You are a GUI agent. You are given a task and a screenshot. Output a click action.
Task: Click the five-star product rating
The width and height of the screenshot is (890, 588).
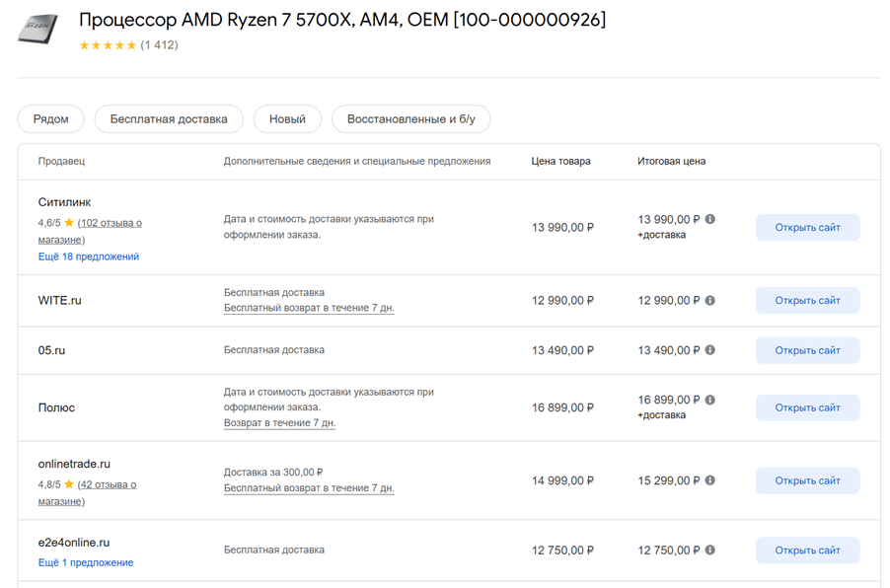coord(108,45)
